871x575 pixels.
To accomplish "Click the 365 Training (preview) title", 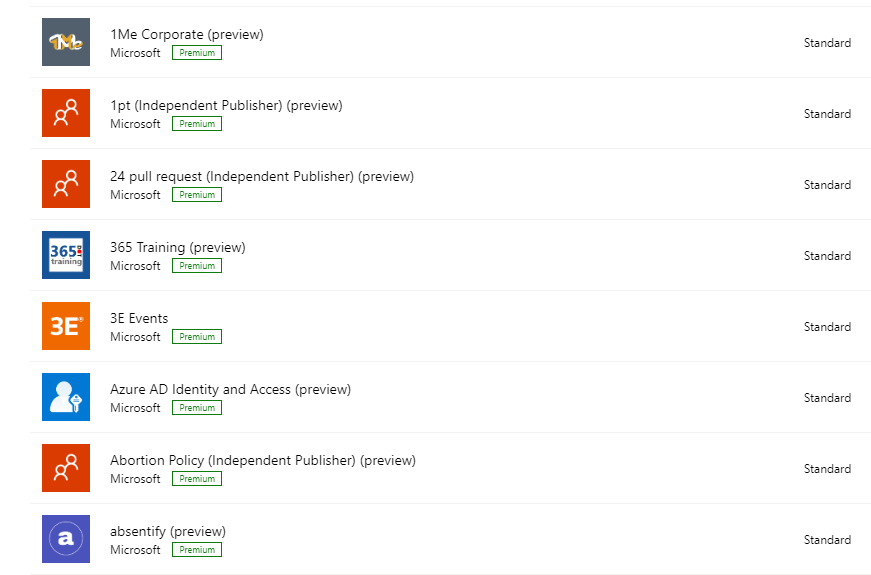I will [x=178, y=247].
